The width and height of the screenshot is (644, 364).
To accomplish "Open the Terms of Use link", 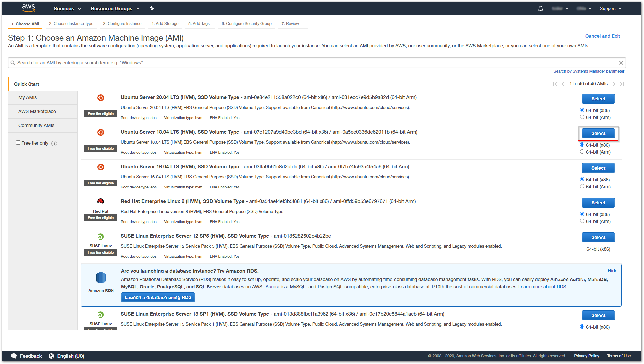I will [x=619, y=356].
